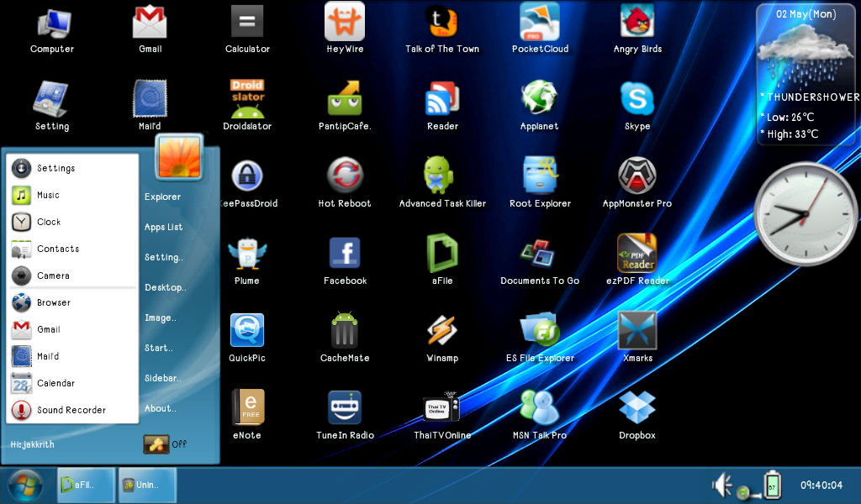Click the flower user picture thumbnail
Screen dimensions: 861x504
[180, 157]
